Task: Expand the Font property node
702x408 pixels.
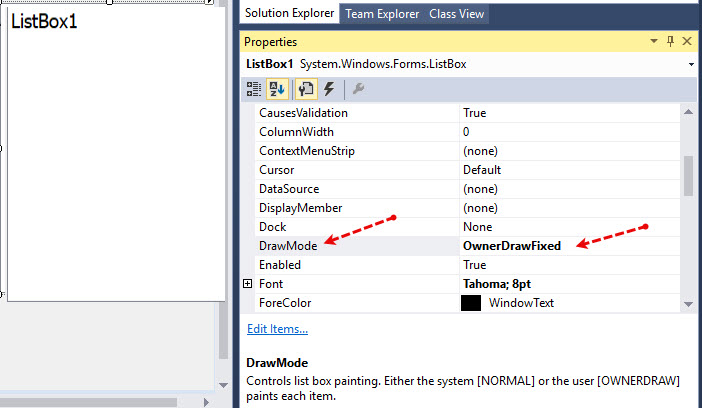Action: click(248, 284)
